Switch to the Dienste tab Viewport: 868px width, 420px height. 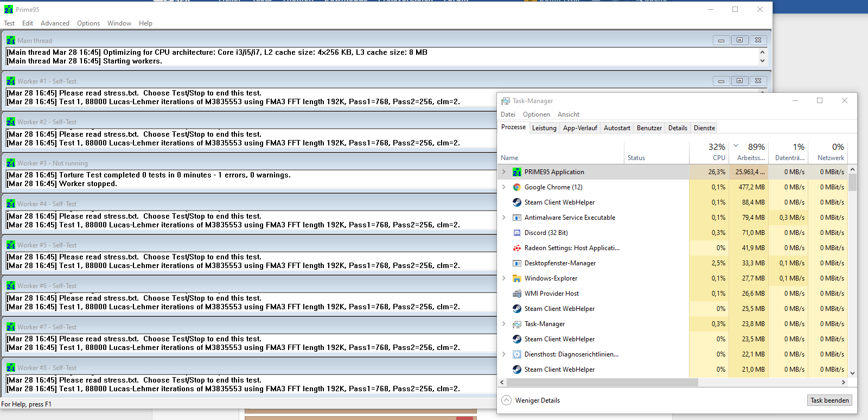coord(704,128)
